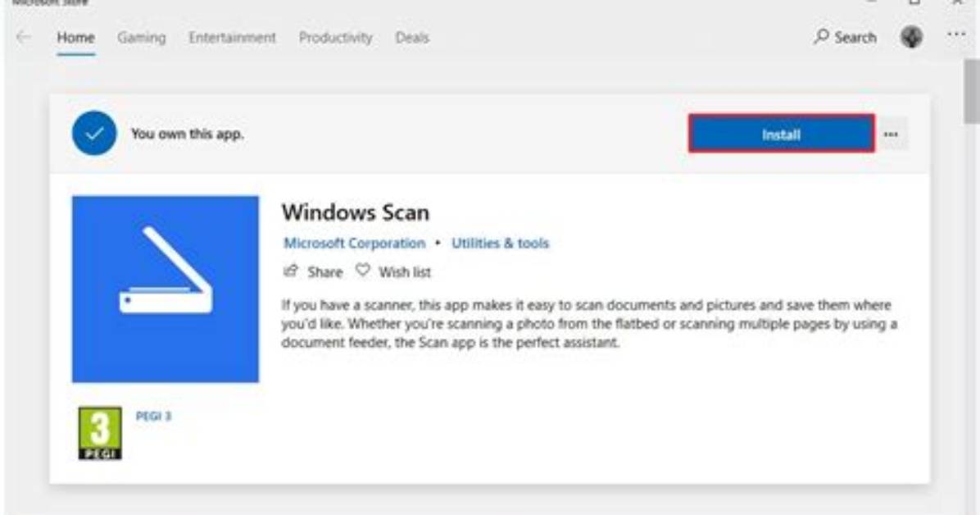Open the PEGI 3 rating link

tap(153, 417)
